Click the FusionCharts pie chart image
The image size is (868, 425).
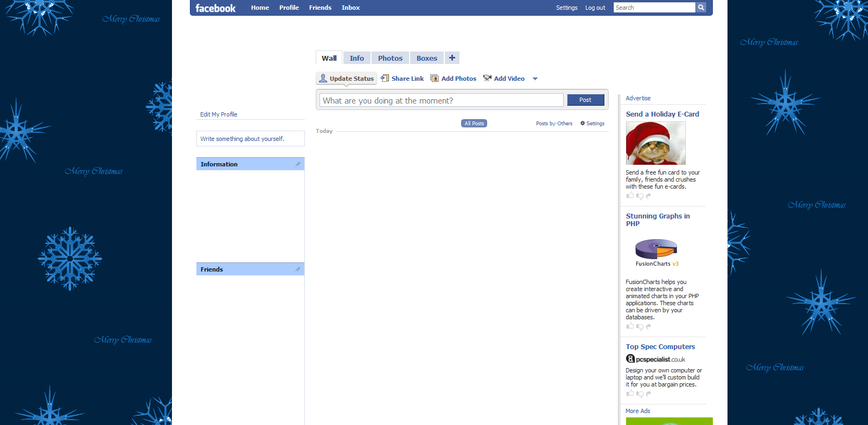click(x=656, y=252)
